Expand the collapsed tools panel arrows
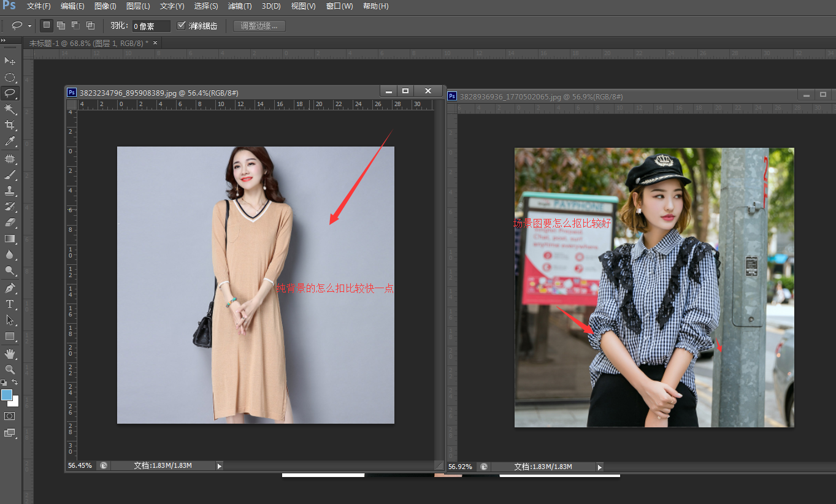Screen dimensions: 836x504 pos(4,40)
